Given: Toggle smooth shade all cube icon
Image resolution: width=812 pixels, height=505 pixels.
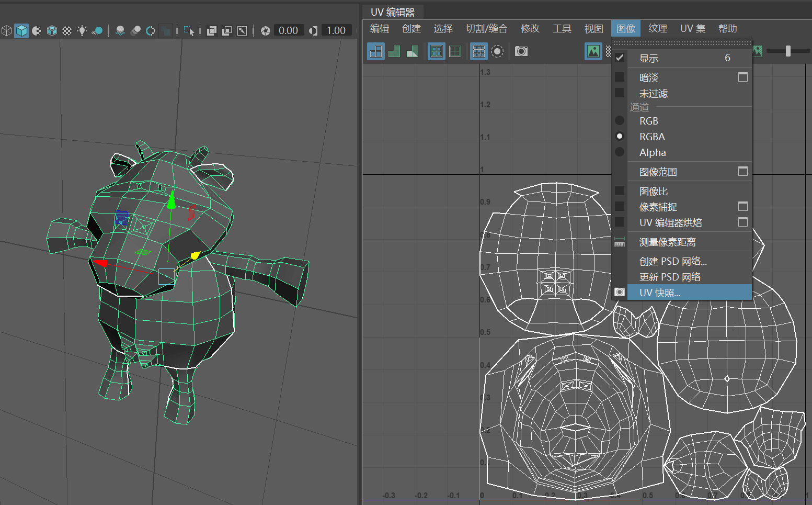Looking at the screenshot, I should pos(21,31).
